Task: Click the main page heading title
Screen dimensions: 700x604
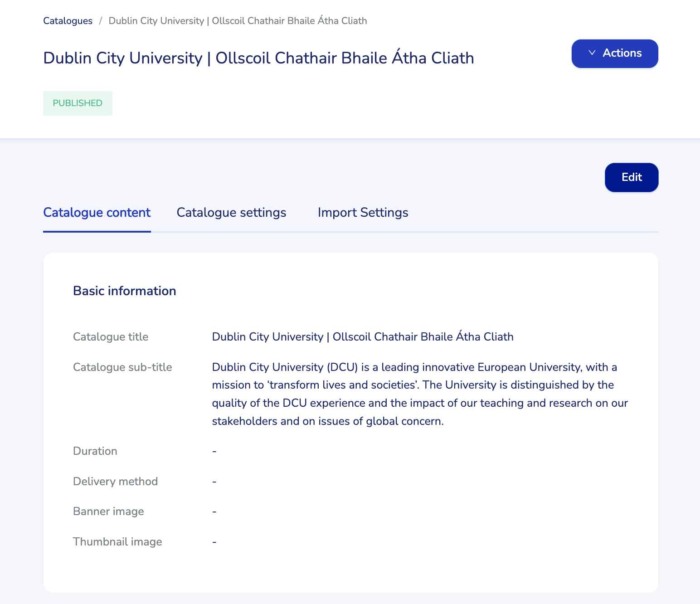Action: pyautogui.click(x=258, y=58)
